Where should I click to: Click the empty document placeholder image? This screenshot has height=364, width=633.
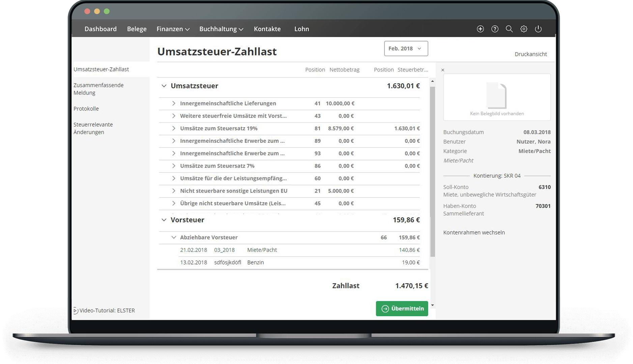pyautogui.click(x=497, y=96)
